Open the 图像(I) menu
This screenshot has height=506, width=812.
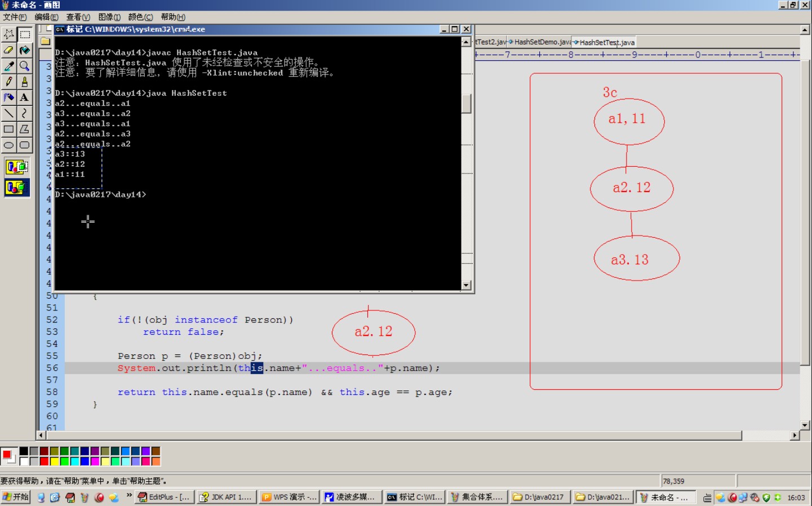tap(109, 17)
